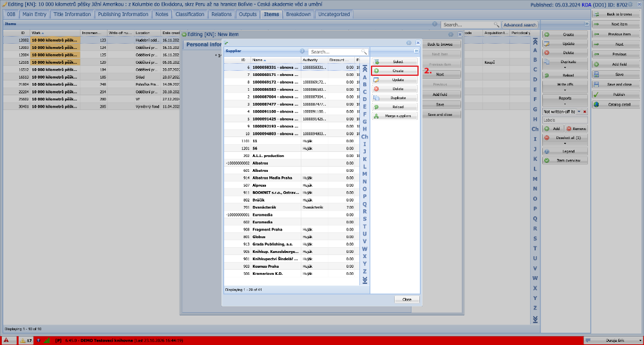Image resolution: width=644 pixels, height=345 pixels.
Task: Close the Supplier dialog with Close button
Action: click(407, 299)
